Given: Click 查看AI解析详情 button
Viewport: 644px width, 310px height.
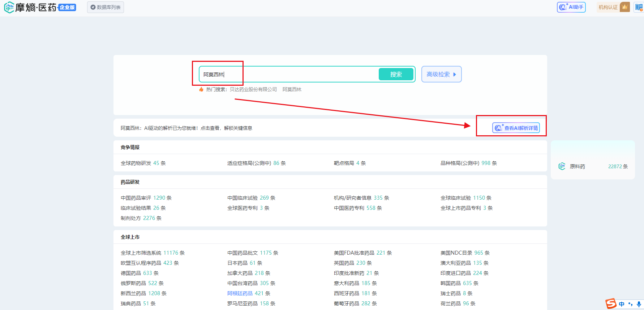Looking at the screenshot, I should click(516, 128).
